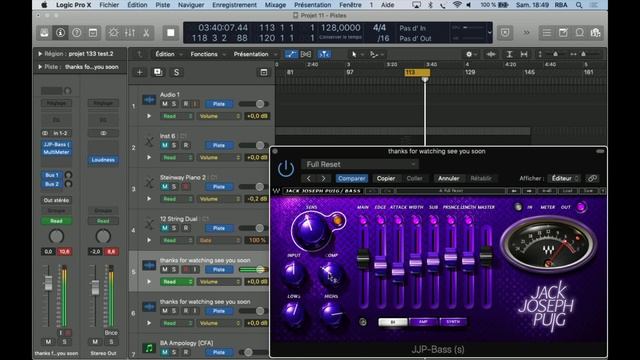Open the Library button in control bar
Screen dimensions: 640x360
[44, 33]
